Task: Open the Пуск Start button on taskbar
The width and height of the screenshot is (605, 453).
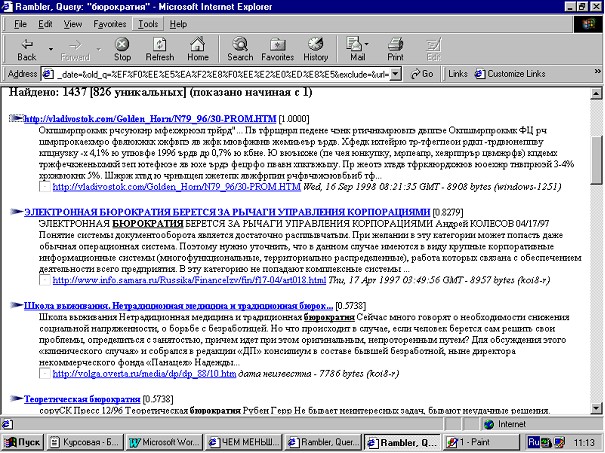Action: pos(22,440)
